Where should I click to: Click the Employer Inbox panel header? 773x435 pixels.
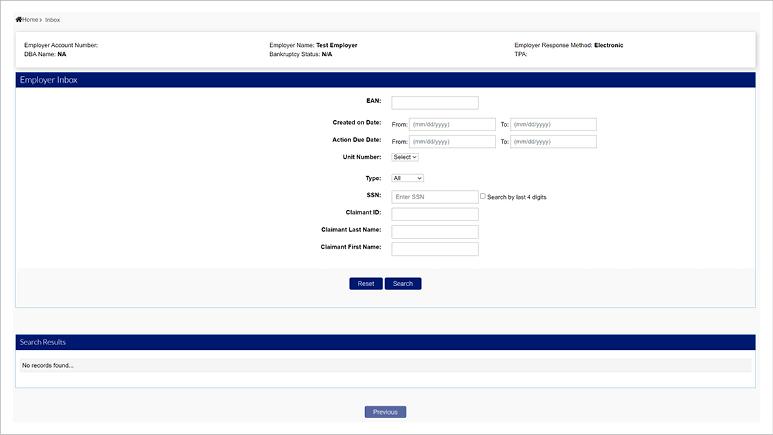385,80
